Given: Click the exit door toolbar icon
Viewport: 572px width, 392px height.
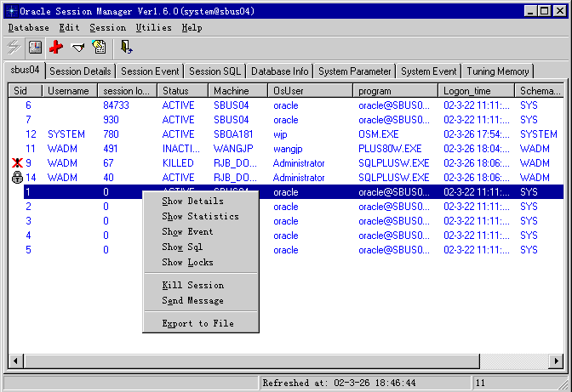Looking at the screenshot, I should coord(126,48).
